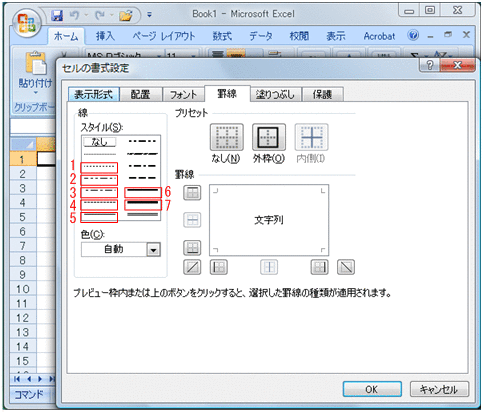Select the medium solid line style
Viewport: 484px width, 413px height.
(142, 191)
